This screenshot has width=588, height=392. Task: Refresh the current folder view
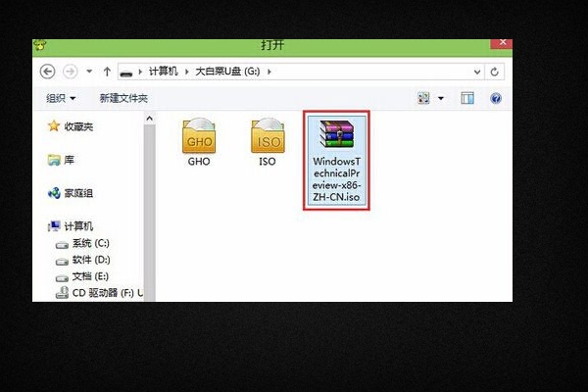(x=495, y=73)
